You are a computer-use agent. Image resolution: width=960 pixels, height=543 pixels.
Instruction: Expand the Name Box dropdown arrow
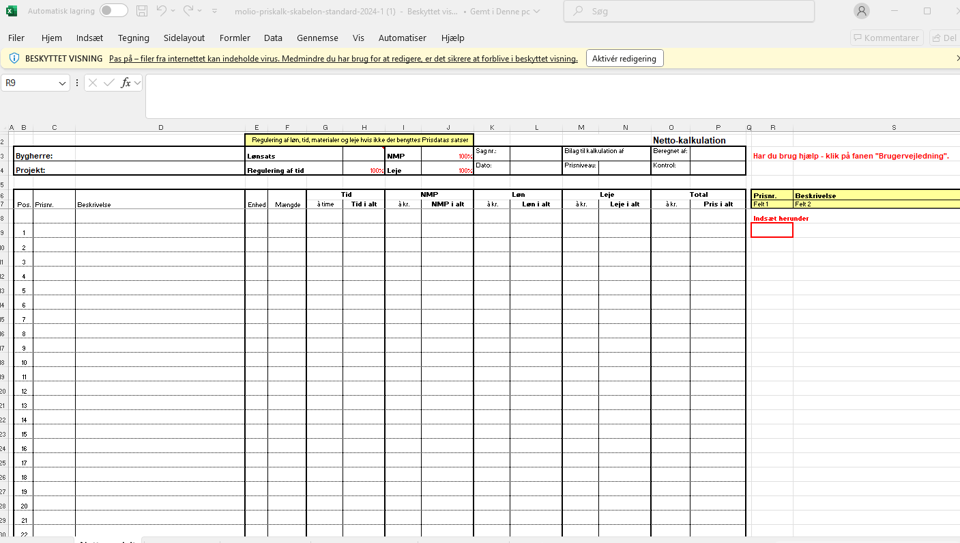pyautogui.click(x=62, y=83)
